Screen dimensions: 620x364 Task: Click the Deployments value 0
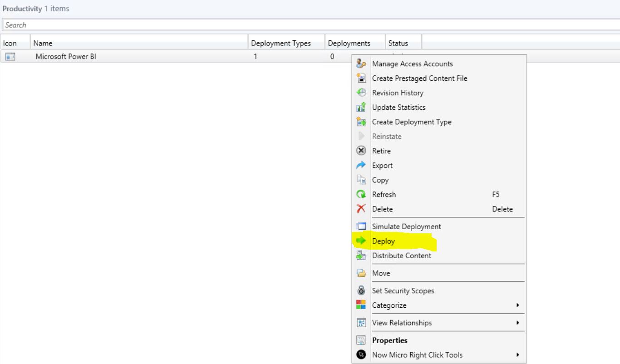pyautogui.click(x=332, y=57)
